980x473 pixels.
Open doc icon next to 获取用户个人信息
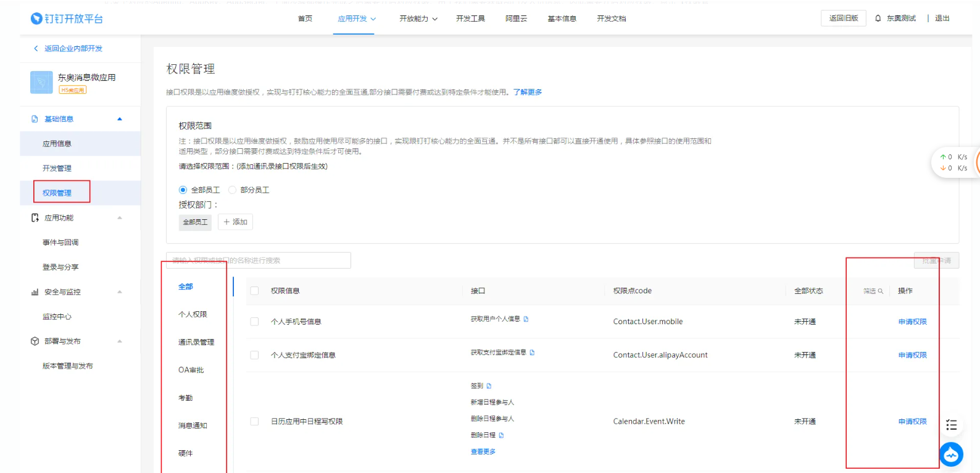point(526,319)
